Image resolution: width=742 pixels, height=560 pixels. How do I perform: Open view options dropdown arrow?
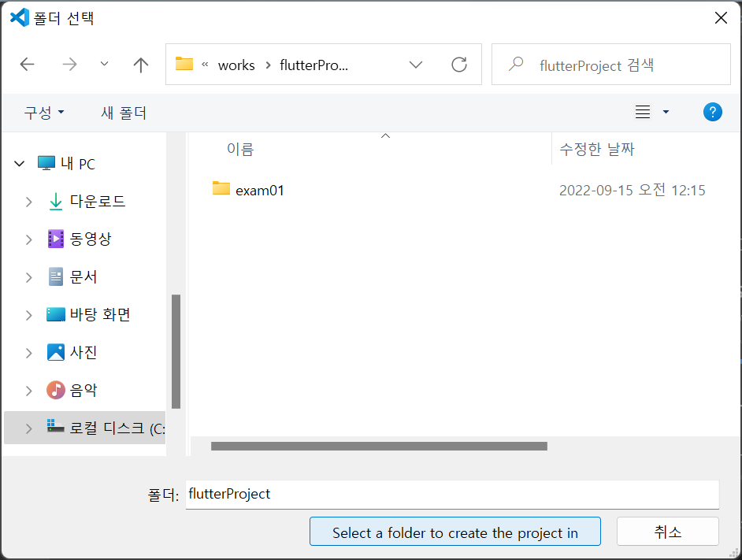point(666,112)
